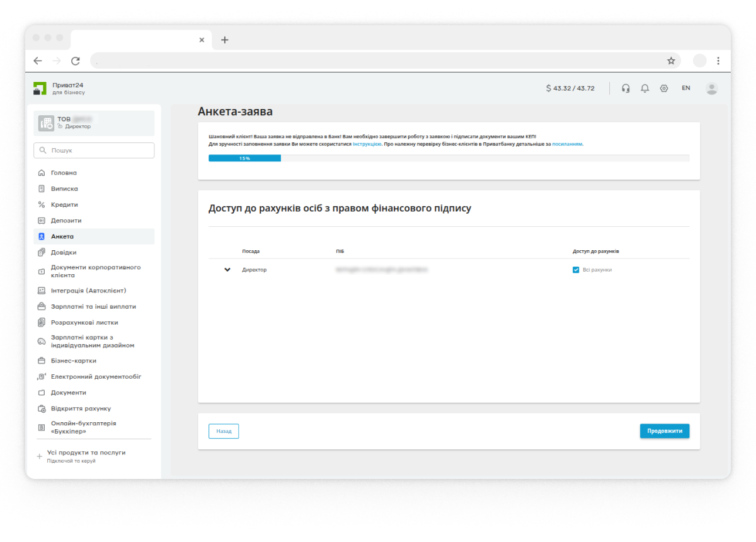Expand the Директор row chevron
756x542 pixels.
pos(227,270)
